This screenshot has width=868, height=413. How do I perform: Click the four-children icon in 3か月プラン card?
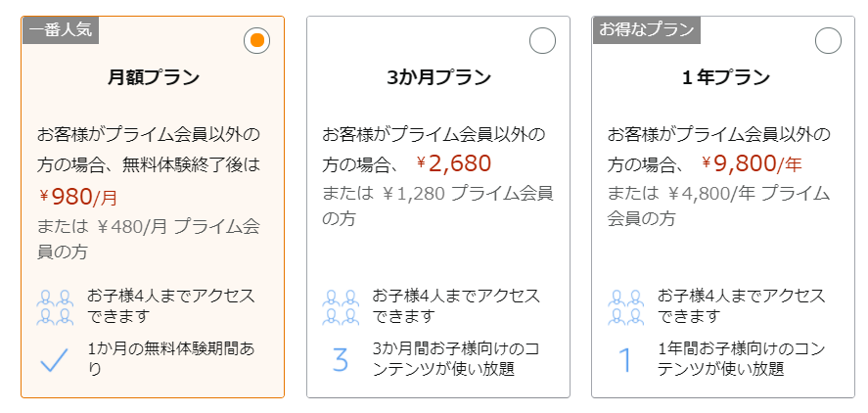click(341, 306)
